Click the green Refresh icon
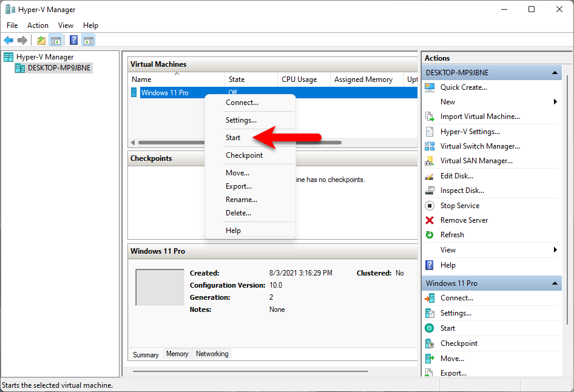 [430, 235]
